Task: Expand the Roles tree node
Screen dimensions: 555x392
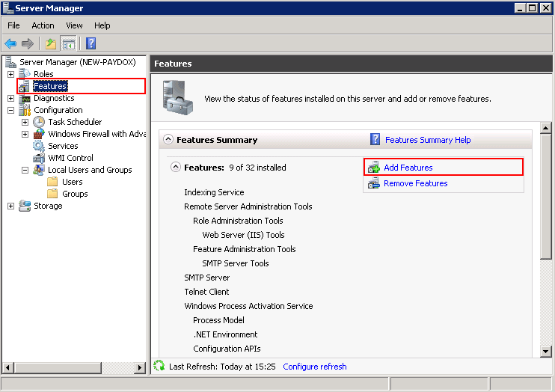Action: [x=10, y=74]
